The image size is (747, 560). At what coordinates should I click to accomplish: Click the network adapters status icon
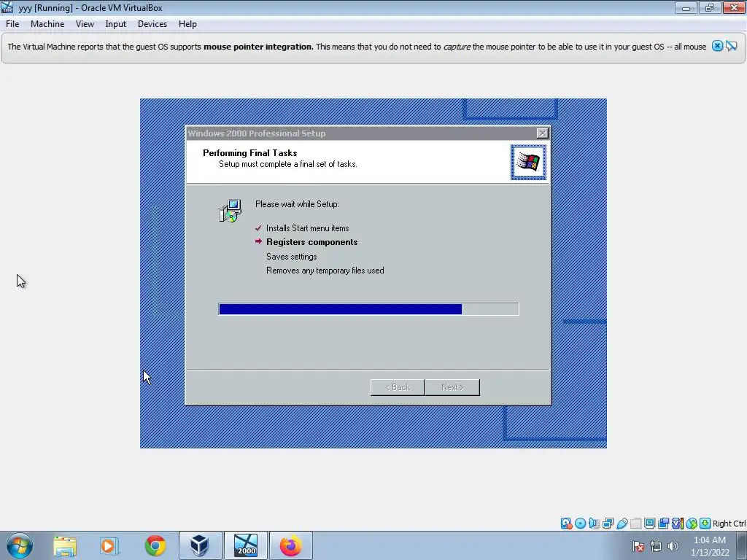tap(608, 524)
